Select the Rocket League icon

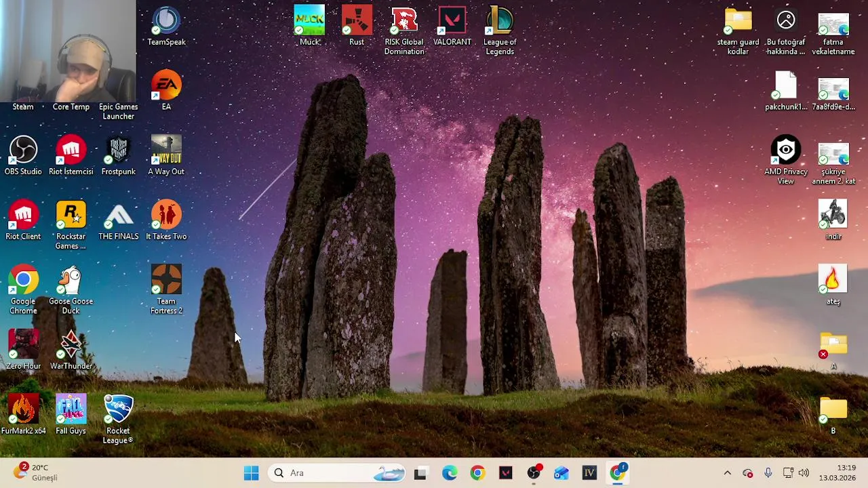(x=118, y=420)
